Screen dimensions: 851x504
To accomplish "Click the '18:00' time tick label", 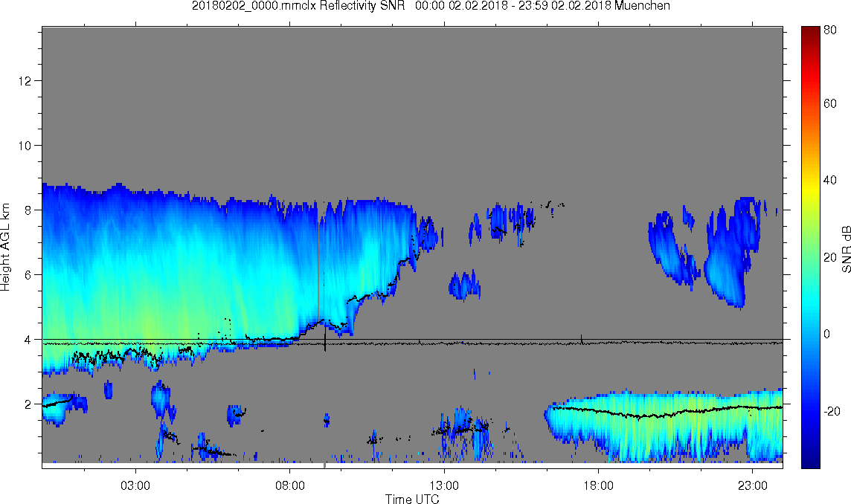I will pyautogui.click(x=598, y=485).
